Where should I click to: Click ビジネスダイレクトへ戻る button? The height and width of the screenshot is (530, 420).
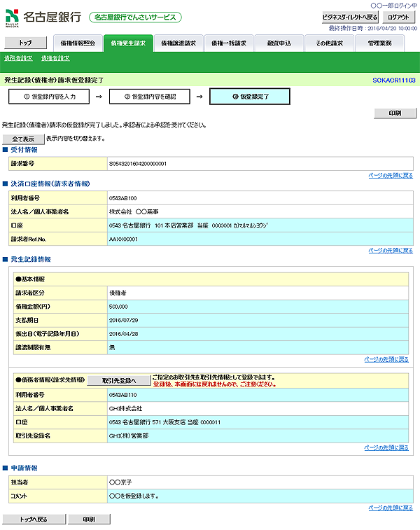click(x=350, y=17)
